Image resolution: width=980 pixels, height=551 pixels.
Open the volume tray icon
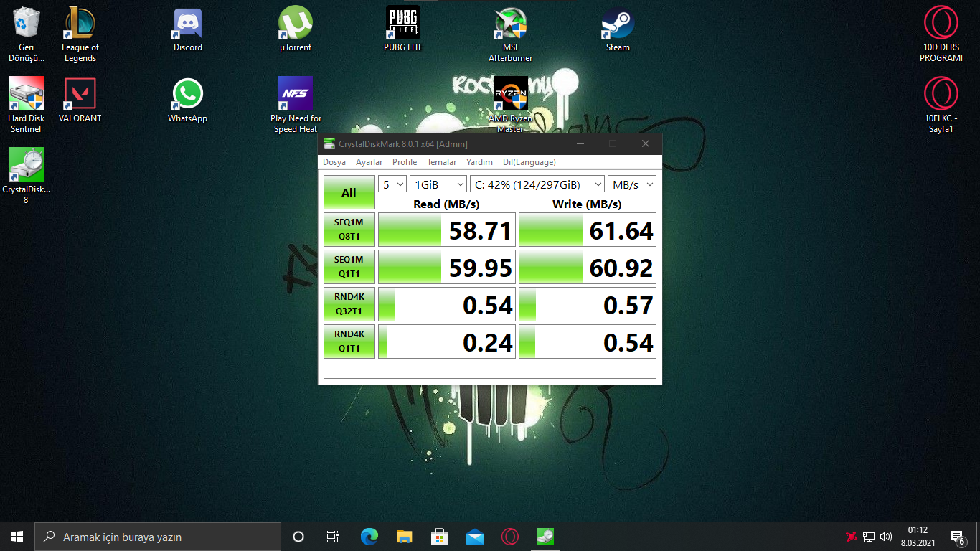point(886,537)
